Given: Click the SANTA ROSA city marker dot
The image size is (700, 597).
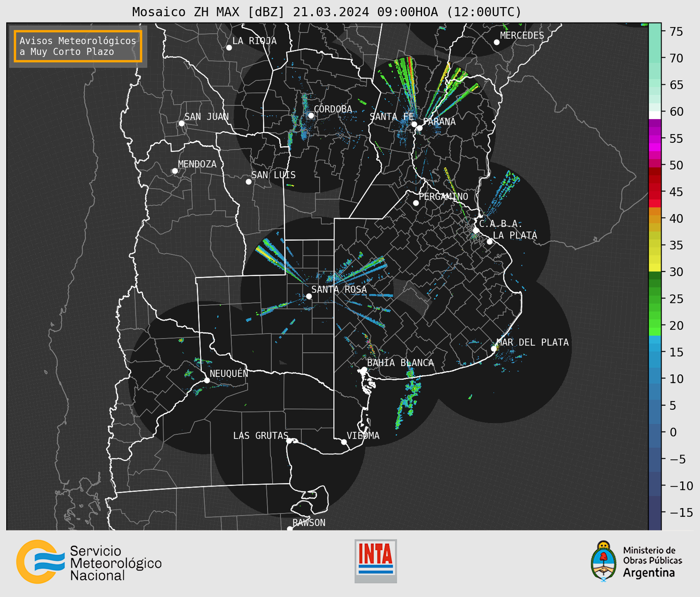Looking at the screenshot, I should point(309,296).
